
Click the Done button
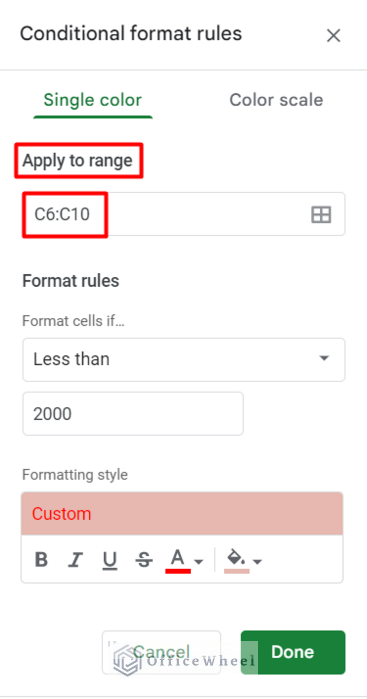pos(293,652)
